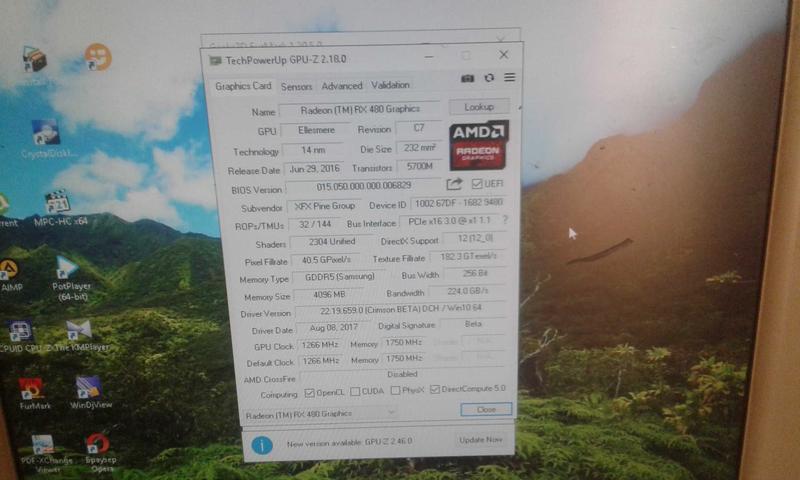This screenshot has height=480, width=800.
Task: Open the Advanced tab
Action: [342, 87]
